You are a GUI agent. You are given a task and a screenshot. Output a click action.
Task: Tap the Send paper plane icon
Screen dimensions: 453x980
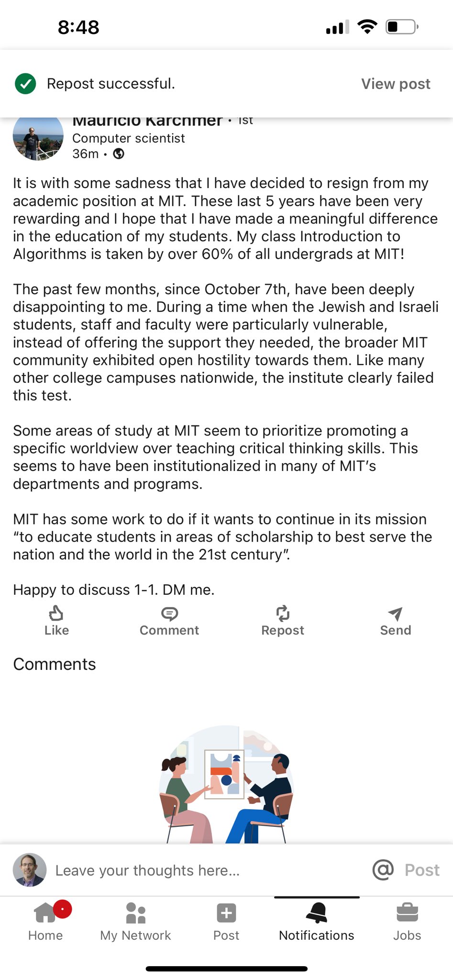coord(395,613)
